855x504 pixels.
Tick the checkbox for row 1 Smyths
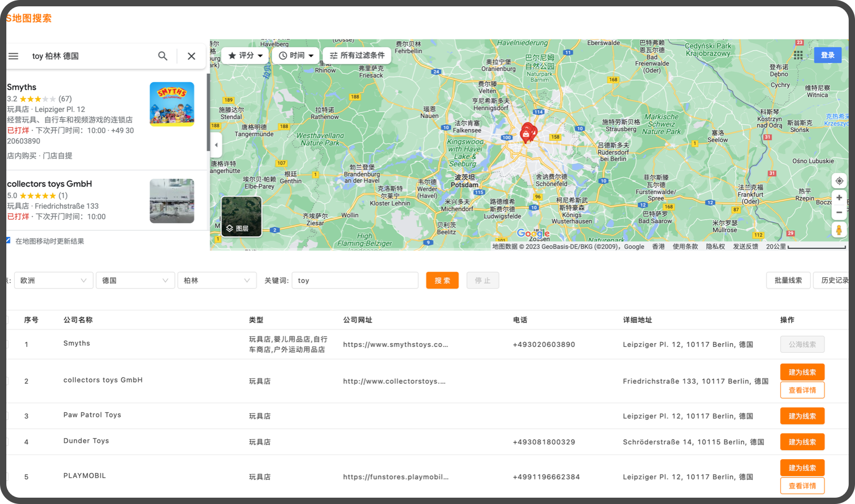pos(7,344)
